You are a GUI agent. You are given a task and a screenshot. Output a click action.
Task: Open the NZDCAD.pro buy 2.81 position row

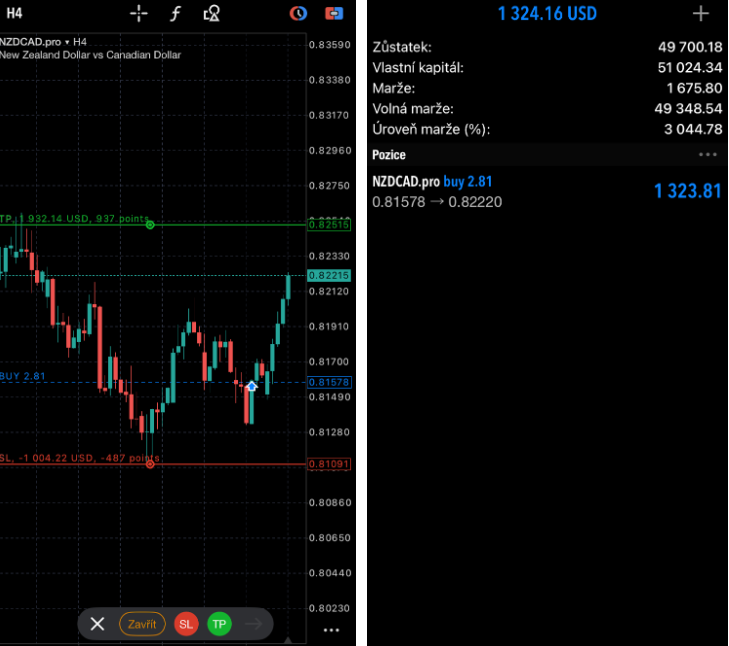pos(545,191)
